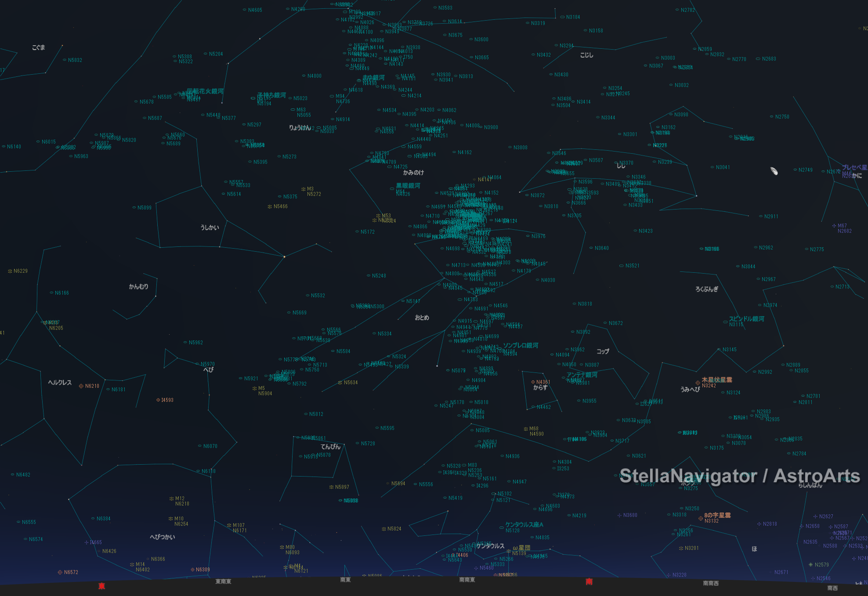
Task: Select the 木星状星雲 label
Action: click(x=717, y=379)
